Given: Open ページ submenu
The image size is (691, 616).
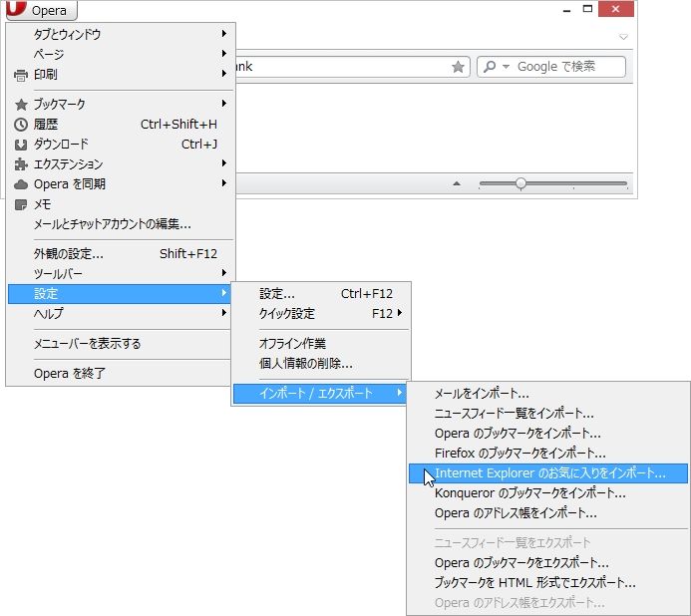Looking at the screenshot, I should (x=122, y=54).
